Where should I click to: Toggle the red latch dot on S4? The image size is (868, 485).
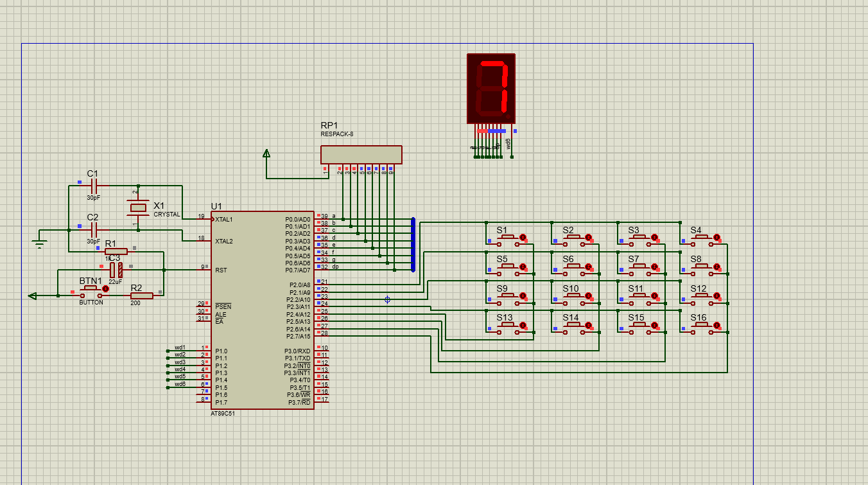(x=716, y=238)
